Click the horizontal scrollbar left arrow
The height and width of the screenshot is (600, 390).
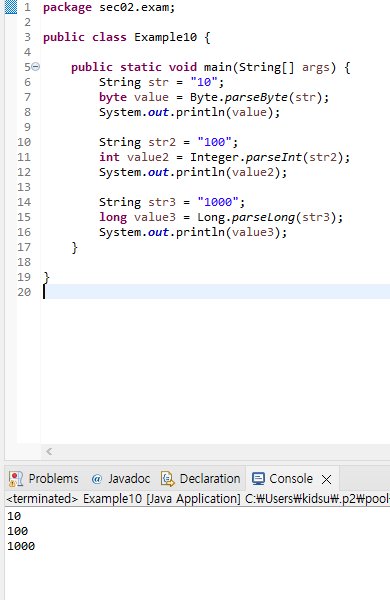coord(49,452)
